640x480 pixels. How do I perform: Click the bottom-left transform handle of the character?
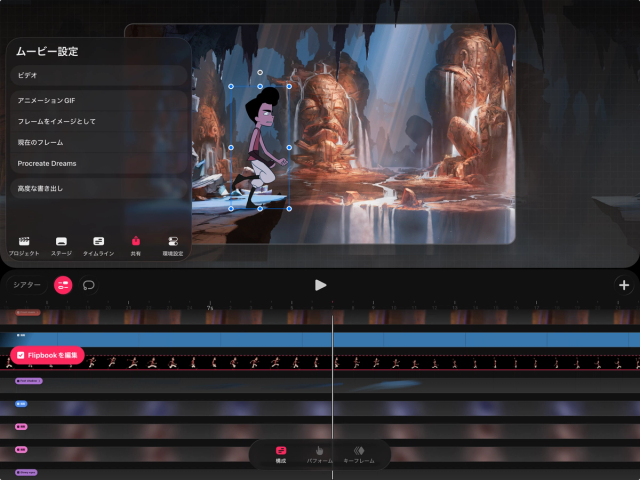[231, 209]
